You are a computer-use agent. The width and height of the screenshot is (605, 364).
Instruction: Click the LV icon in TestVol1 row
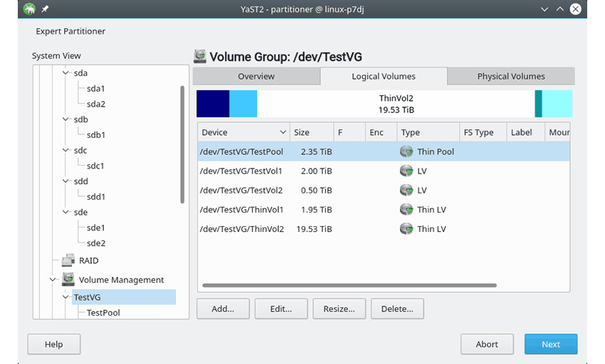pos(406,171)
